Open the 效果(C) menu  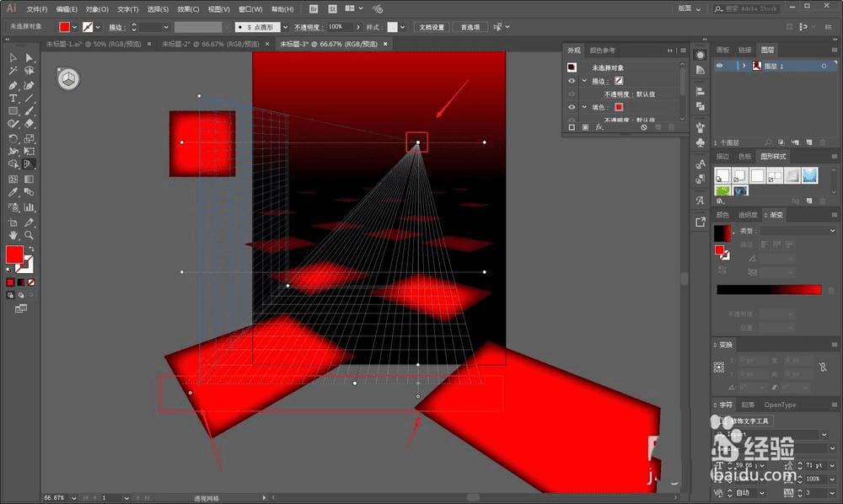[x=189, y=9]
